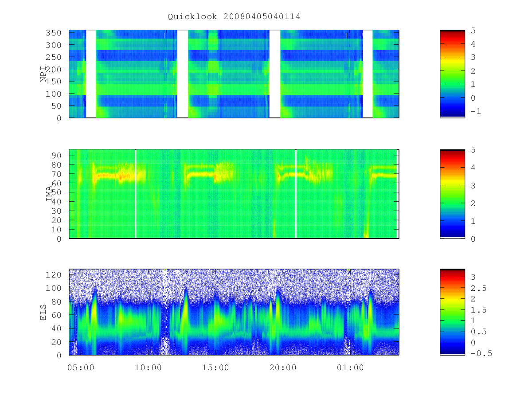The image size is (532, 399).
Task: Select the ELS spectrogram panel
Action: coord(234,312)
